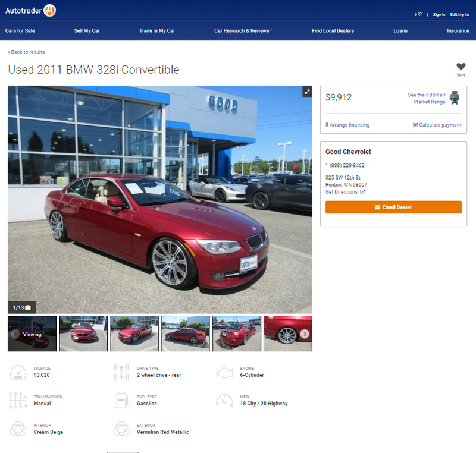Viewport: 476px width, 453px height.
Task: Go back to results
Action: click(x=26, y=52)
